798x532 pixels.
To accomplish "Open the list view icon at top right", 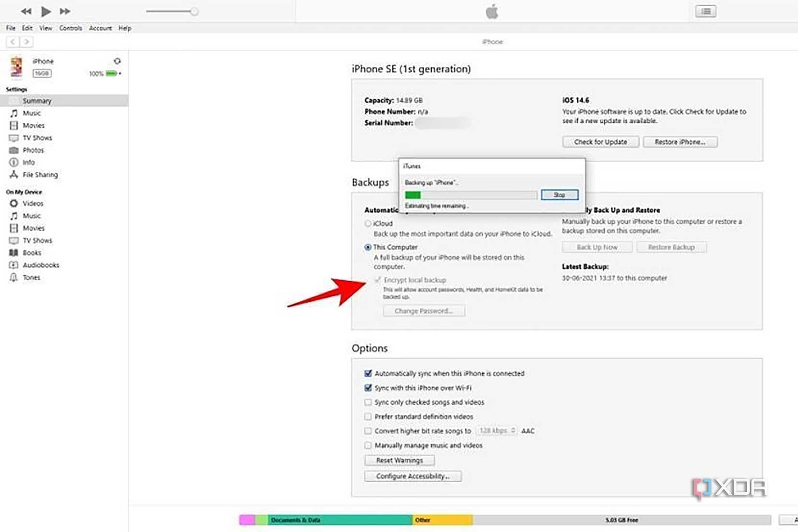I will (706, 11).
